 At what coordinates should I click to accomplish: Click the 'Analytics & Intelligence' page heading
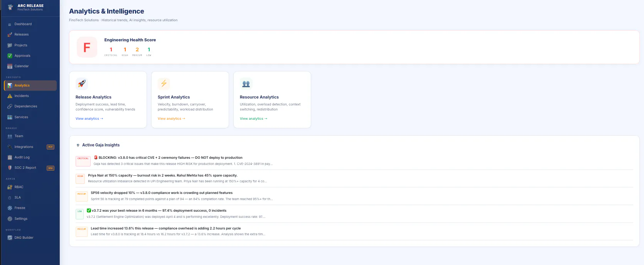(x=106, y=11)
